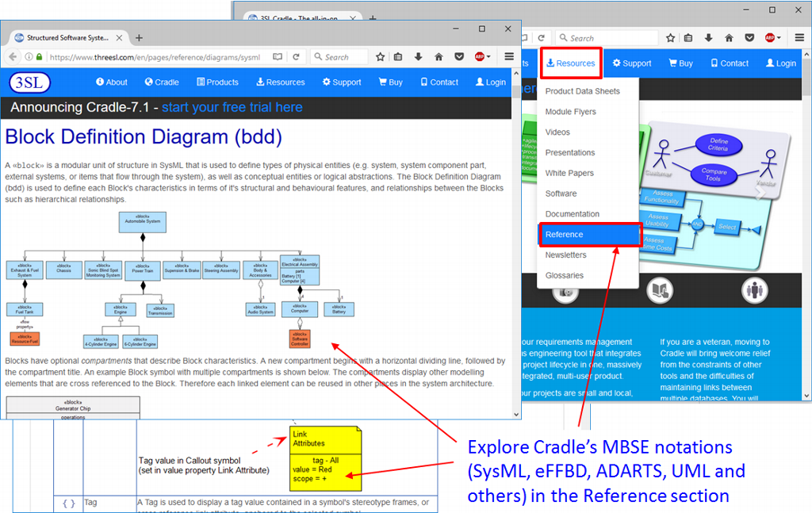
Task: Click the padlock icon in the address bar
Action: pyautogui.click(x=40, y=56)
